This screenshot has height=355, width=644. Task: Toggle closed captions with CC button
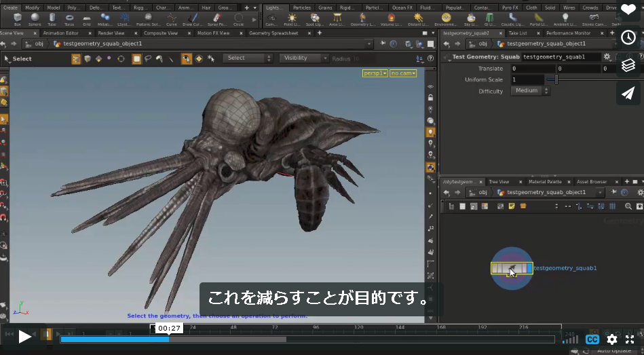(x=592, y=339)
